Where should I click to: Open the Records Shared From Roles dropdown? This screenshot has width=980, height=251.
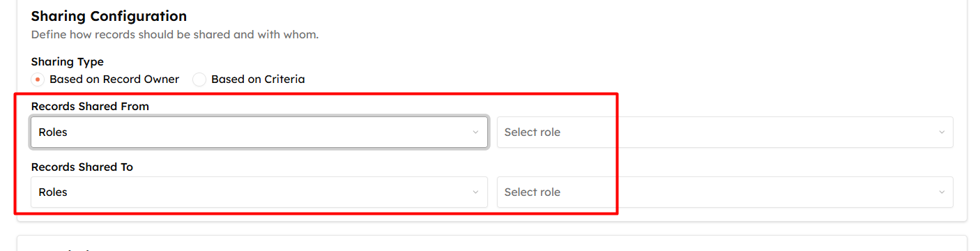(259, 132)
